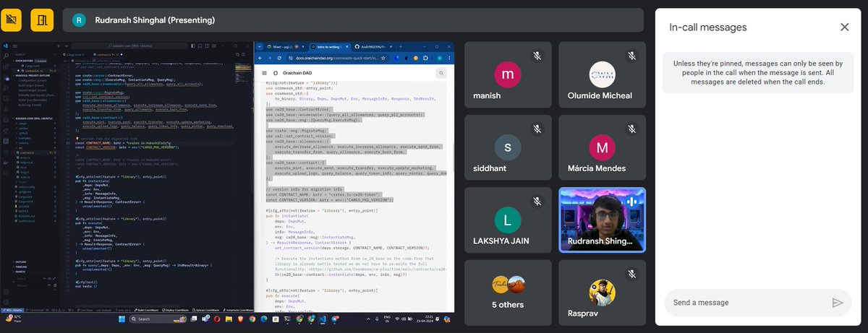Click the docs page search magnifier icon

(441, 73)
